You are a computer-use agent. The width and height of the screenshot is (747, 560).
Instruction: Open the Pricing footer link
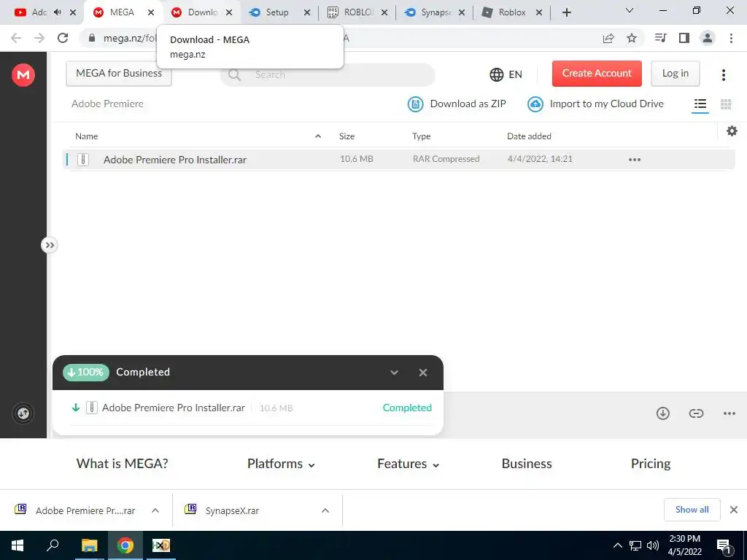[x=650, y=463]
